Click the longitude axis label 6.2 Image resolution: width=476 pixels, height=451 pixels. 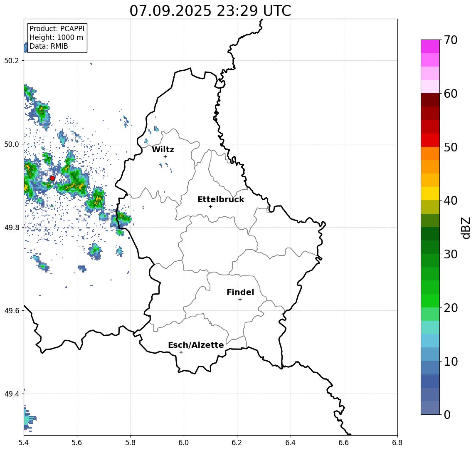coord(237,443)
